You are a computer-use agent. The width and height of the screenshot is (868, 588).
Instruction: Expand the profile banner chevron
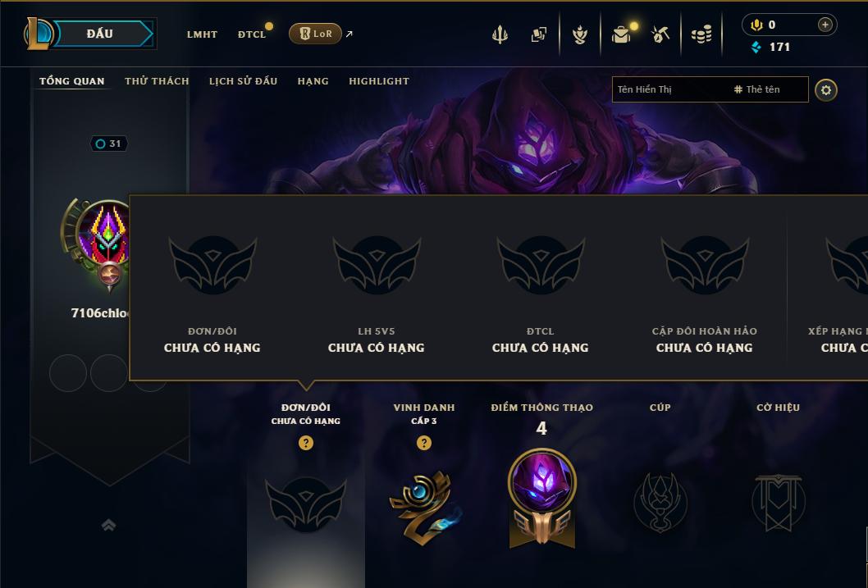(109, 525)
